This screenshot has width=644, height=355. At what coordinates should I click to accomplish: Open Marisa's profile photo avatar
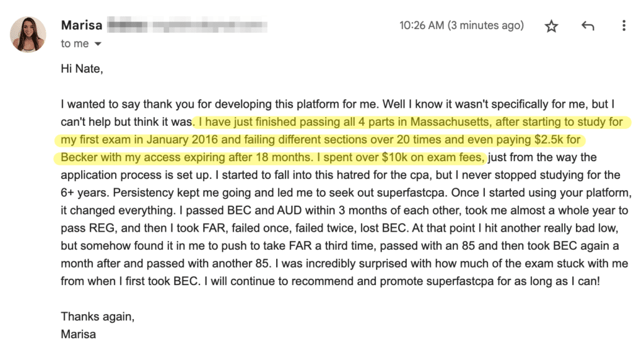[x=28, y=34]
